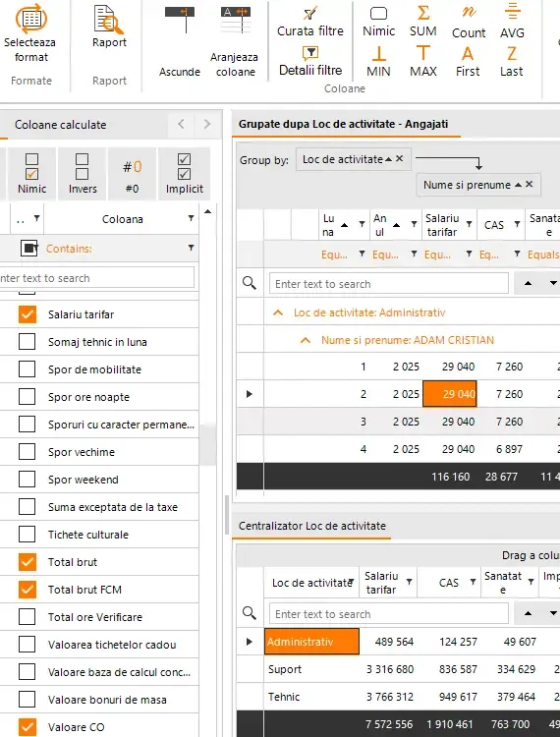Open the Contains filter dropdown arrow
Screen dimensions: 560x737
191,248
